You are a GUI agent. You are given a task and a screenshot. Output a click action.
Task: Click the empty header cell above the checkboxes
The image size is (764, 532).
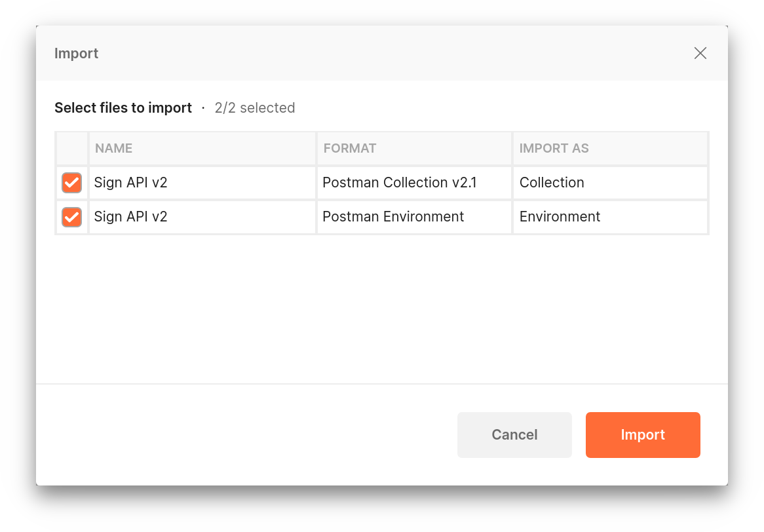point(71,149)
